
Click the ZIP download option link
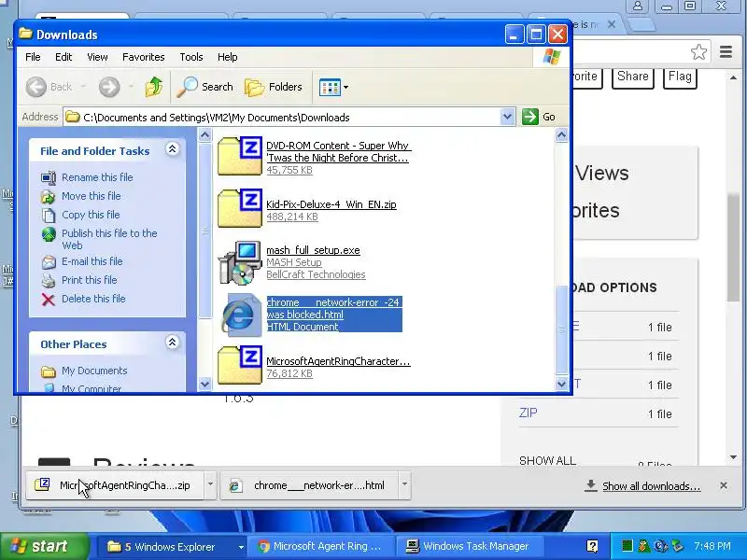tap(528, 413)
